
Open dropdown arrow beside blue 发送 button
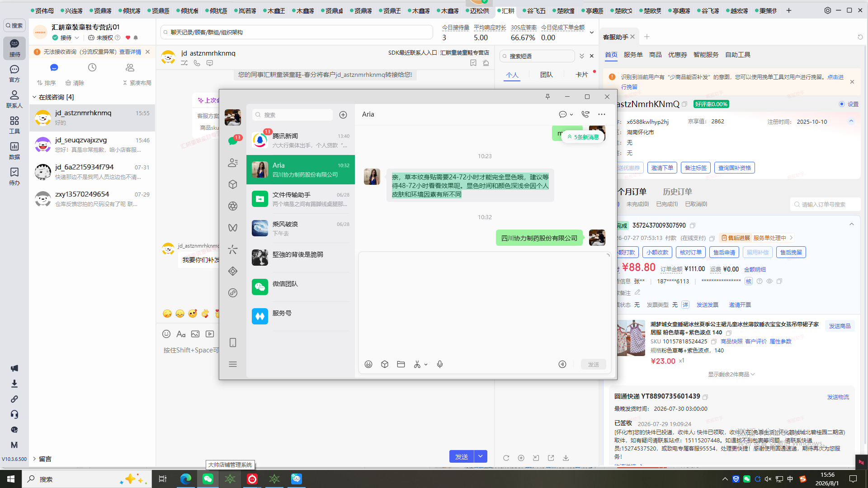pyautogui.click(x=481, y=456)
